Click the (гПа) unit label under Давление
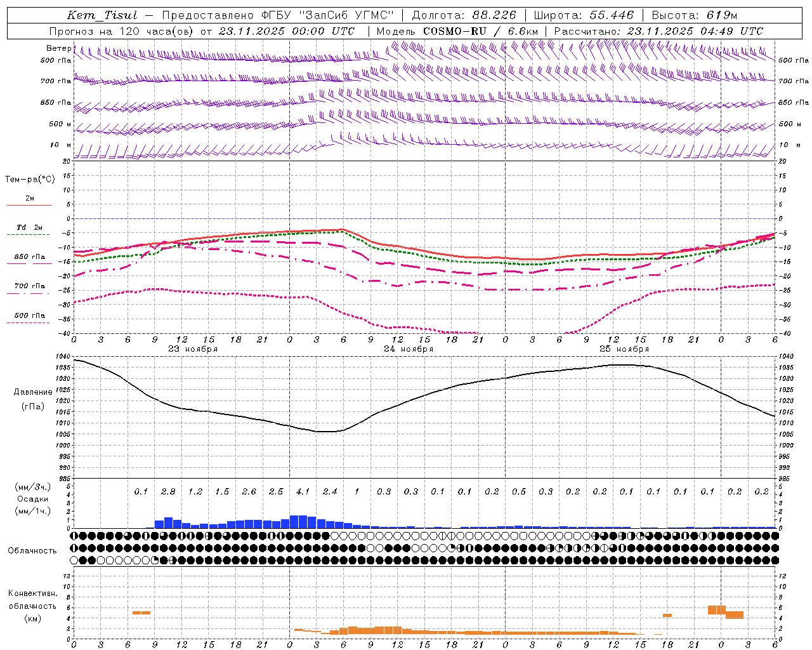The image size is (812, 650). click(32, 406)
